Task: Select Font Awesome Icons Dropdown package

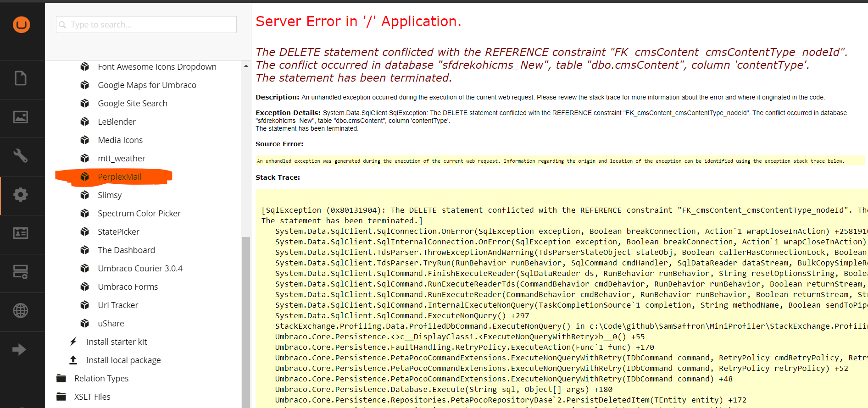Action: (157, 67)
